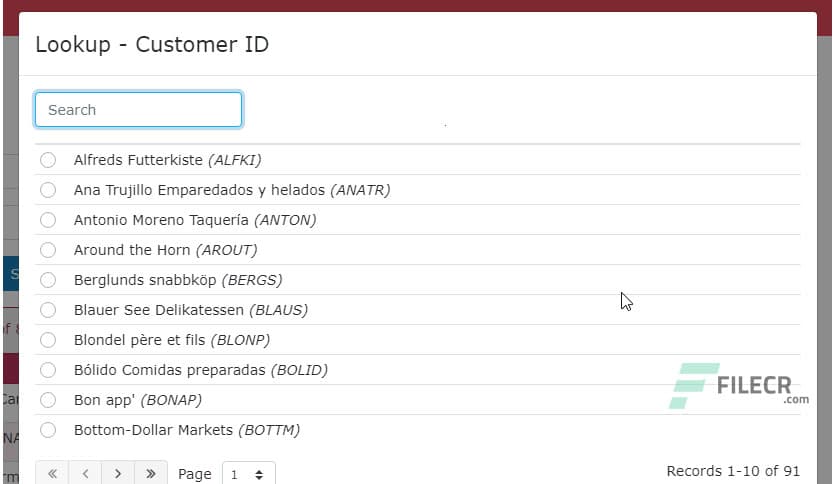Choose the Around the Horn radio option
The height and width of the screenshot is (484, 836).
[48, 250]
